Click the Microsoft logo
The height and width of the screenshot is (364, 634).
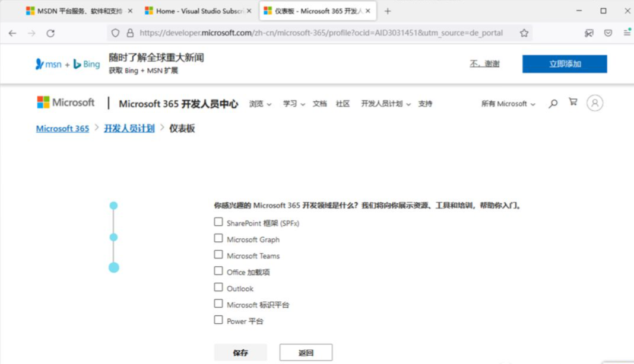tap(65, 103)
